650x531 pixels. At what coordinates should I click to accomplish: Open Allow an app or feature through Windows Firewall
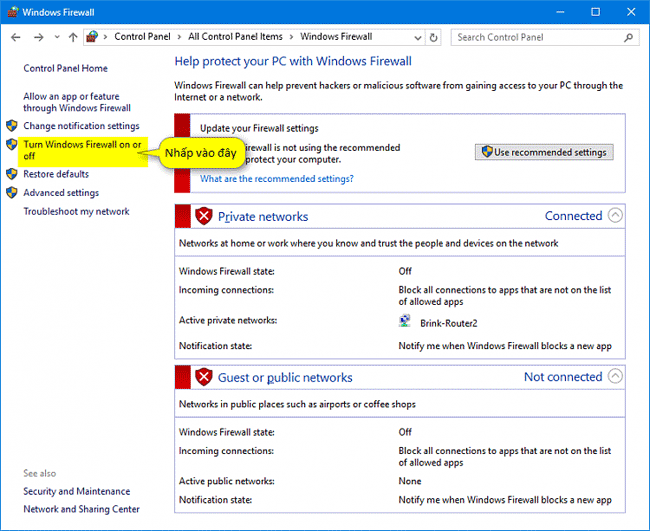[77, 102]
